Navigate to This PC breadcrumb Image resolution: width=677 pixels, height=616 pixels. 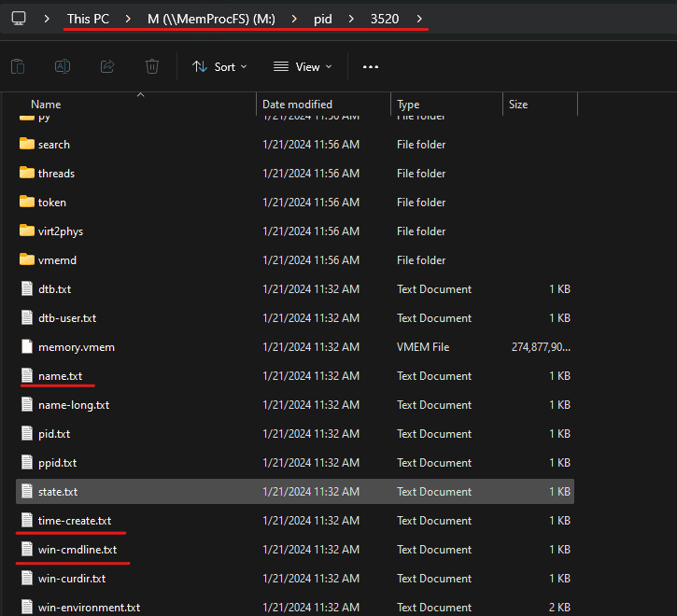pyautogui.click(x=88, y=19)
